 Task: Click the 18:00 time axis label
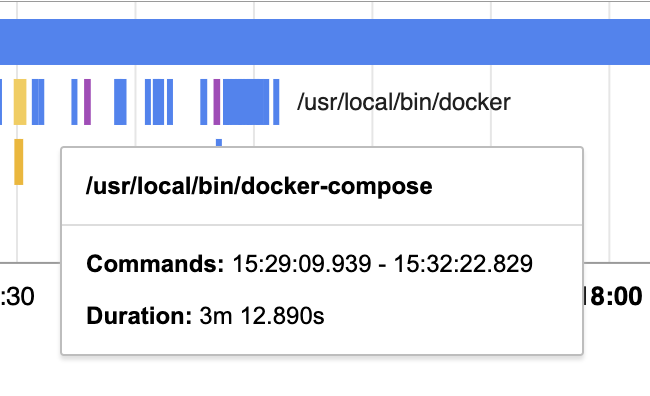pos(613,296)
